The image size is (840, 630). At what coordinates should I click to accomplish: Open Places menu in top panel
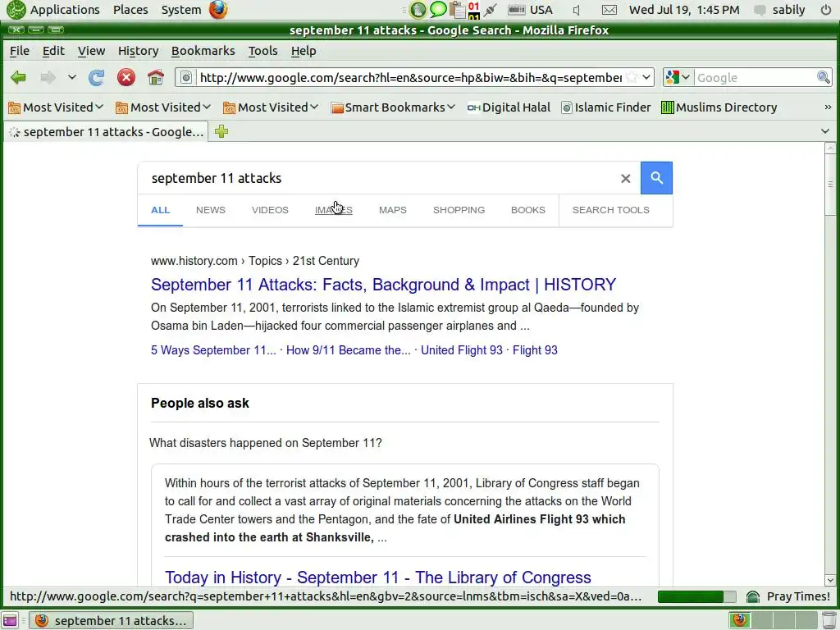pyautogui.click(x=130, y=10)
